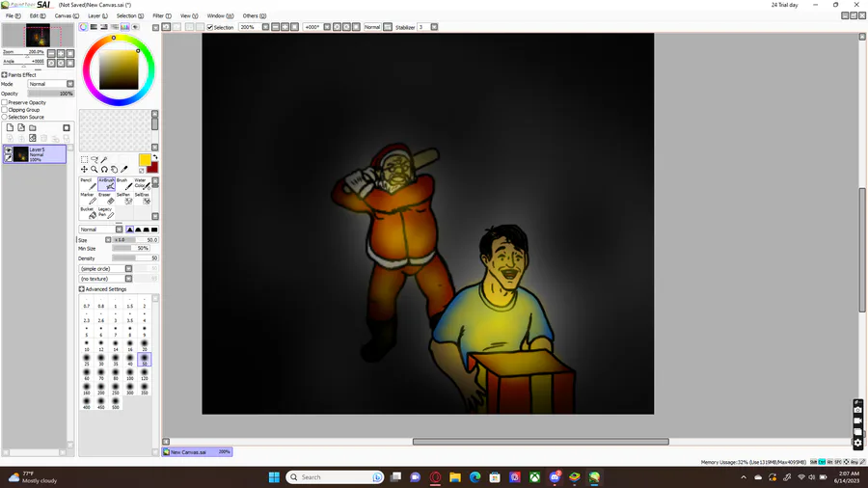
Task: Hide Layer5 using its eye icon
Action: (x=9, y=149)
